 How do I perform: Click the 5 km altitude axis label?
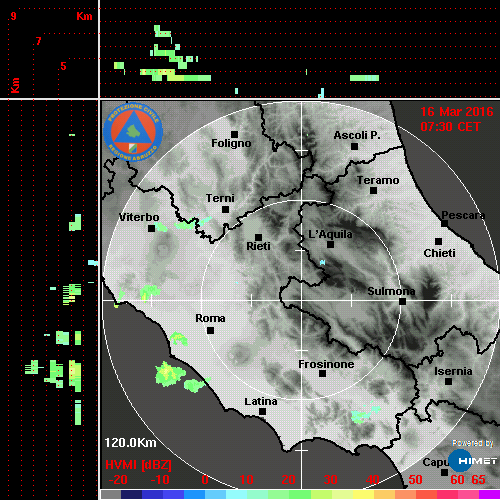click(x=63, y=66)
